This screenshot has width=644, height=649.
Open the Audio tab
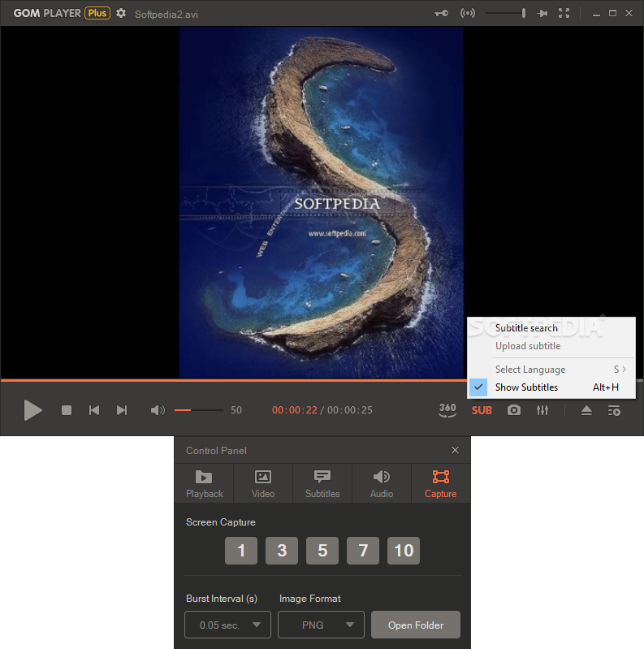(x=382, y=483)
